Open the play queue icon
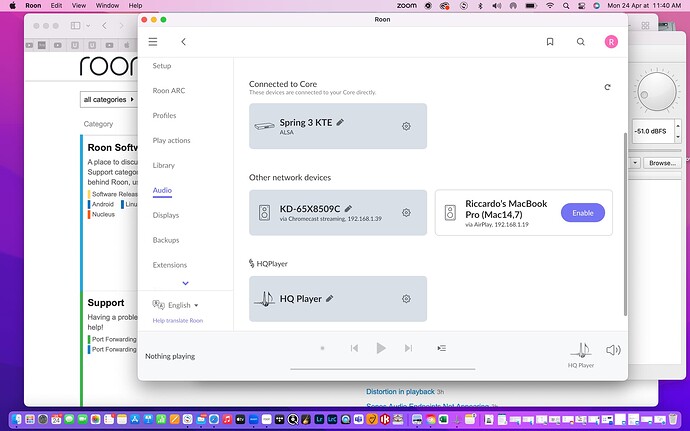The image size is (690, 431). (x=442, y=348)
